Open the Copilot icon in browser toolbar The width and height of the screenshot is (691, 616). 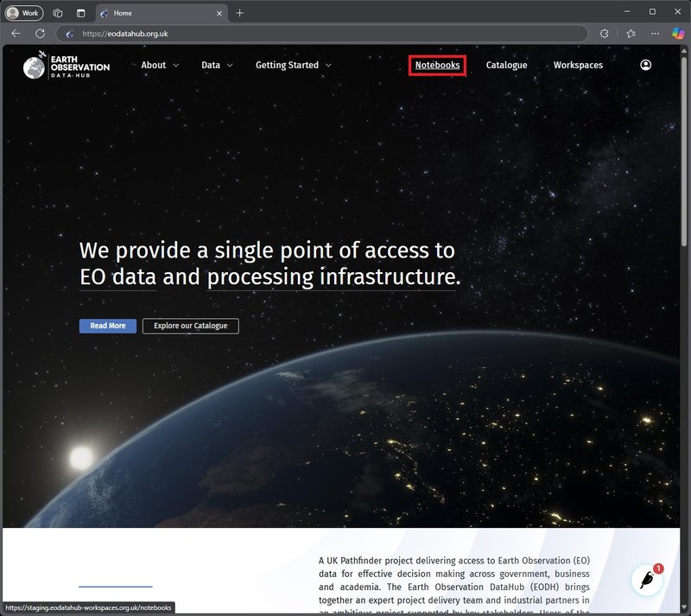pos(678,34)
